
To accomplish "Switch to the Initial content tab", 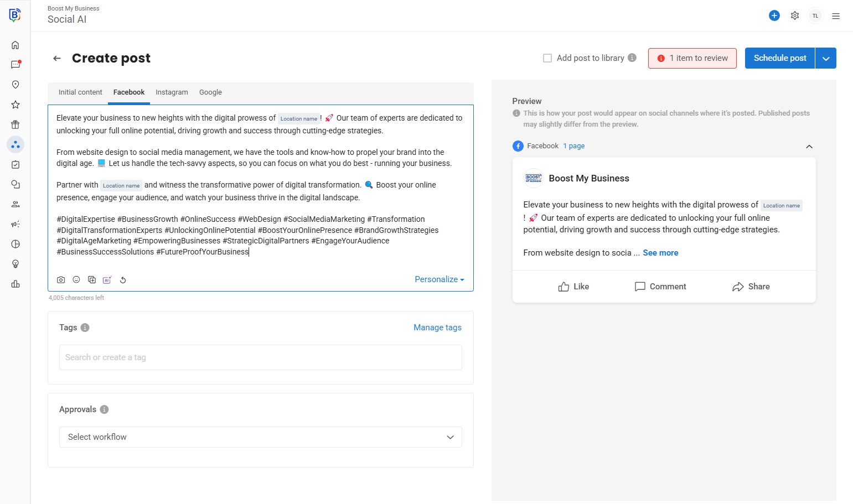I will [x=80, y=92].
